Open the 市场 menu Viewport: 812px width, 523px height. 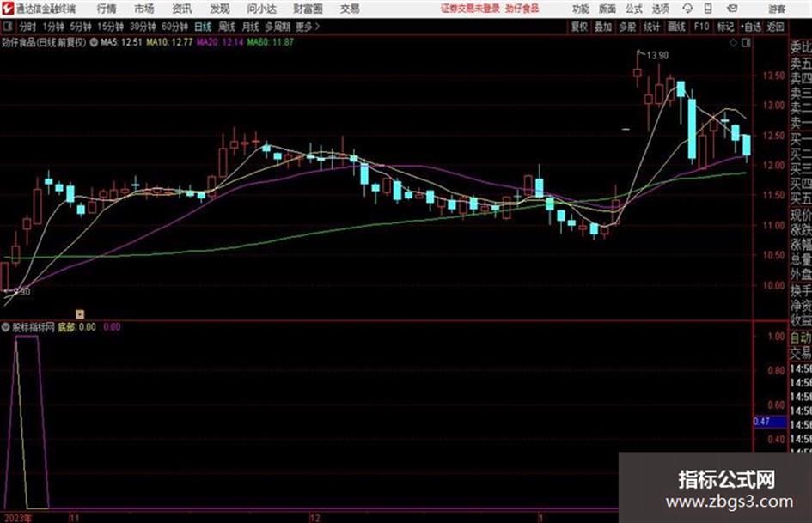point(144,9)
